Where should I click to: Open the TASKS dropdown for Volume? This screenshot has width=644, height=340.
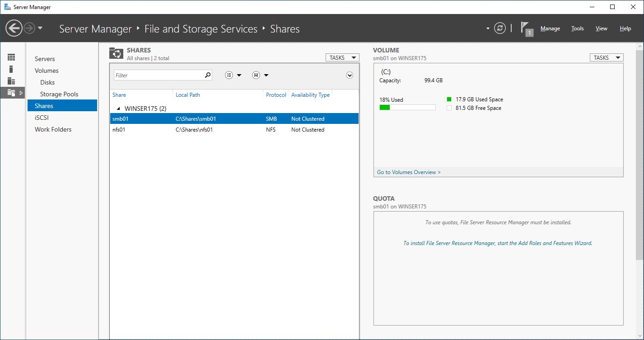[607, 57]
